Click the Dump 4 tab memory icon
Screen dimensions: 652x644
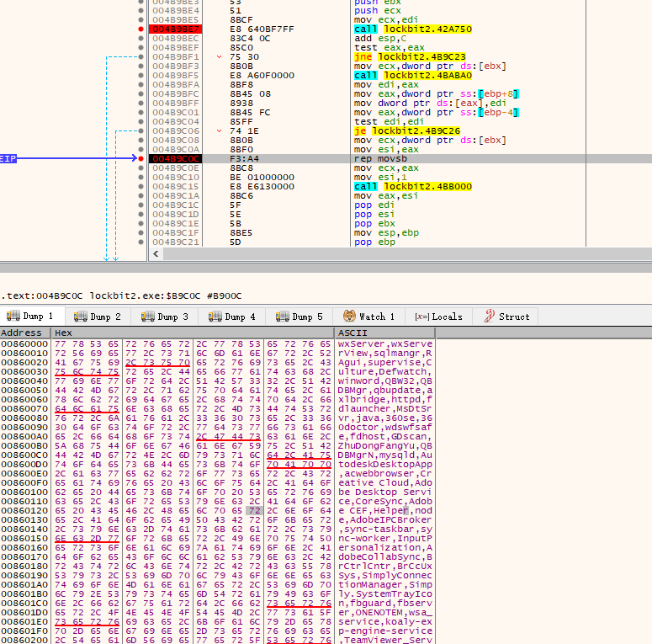(215, 317)
